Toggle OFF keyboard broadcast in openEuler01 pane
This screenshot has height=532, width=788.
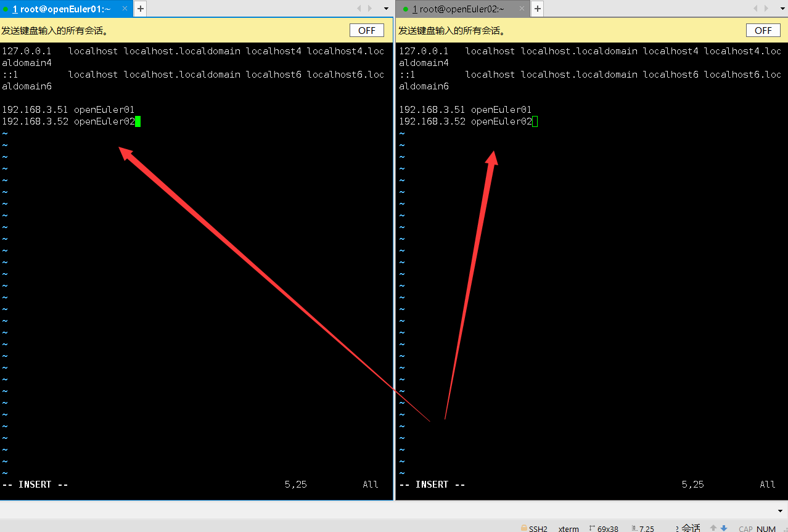pyautogui.click(x=367, y=30)
